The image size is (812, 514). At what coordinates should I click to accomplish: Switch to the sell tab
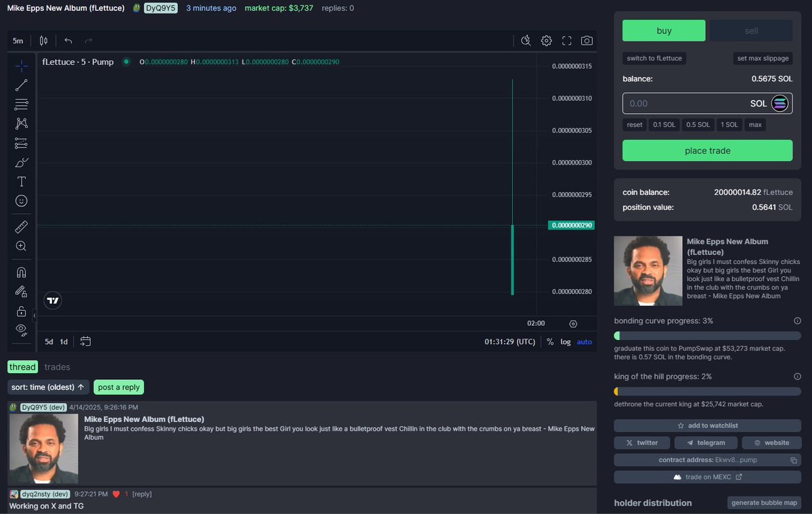tap(751, 30)
